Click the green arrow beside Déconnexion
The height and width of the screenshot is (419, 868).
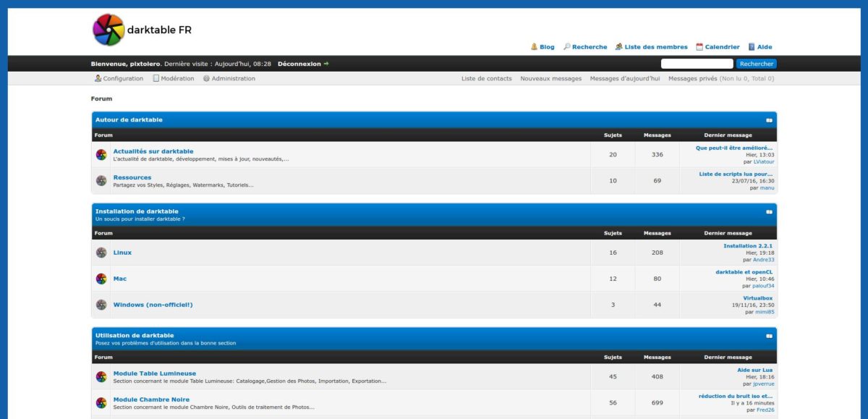tap(326, 64)
